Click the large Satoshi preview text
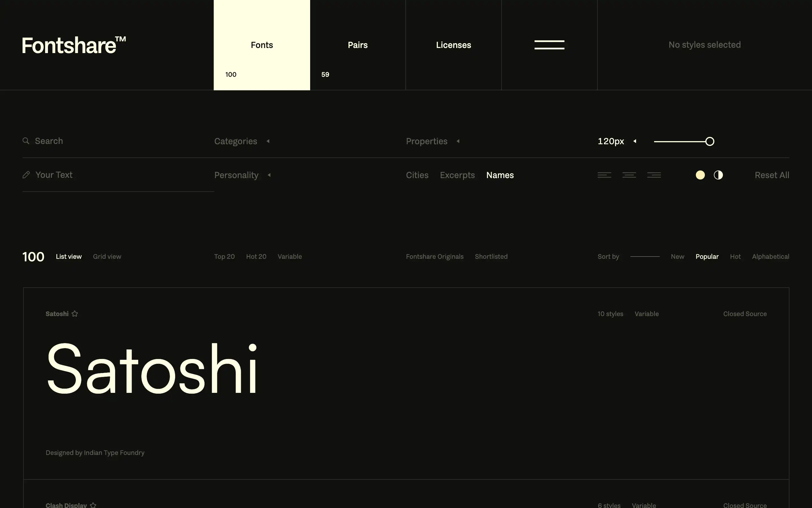The width and height of the screenshot is (812, 508). coord(152,369)
